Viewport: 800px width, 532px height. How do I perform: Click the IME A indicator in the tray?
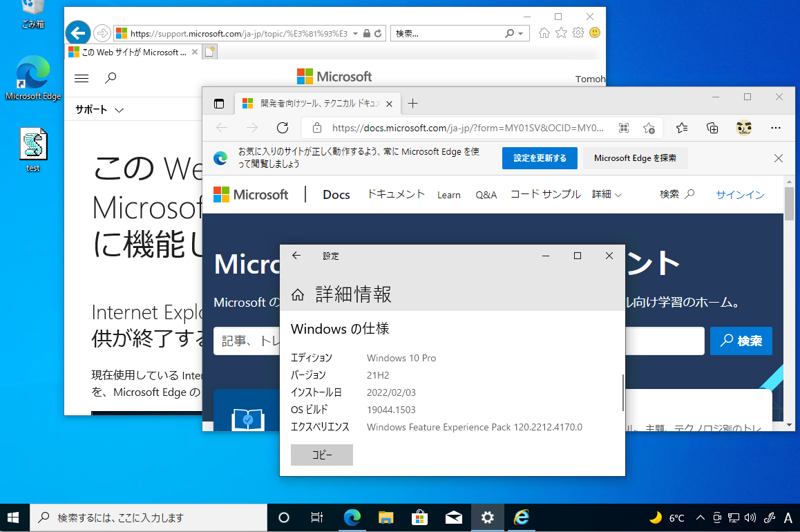point(788,517)
